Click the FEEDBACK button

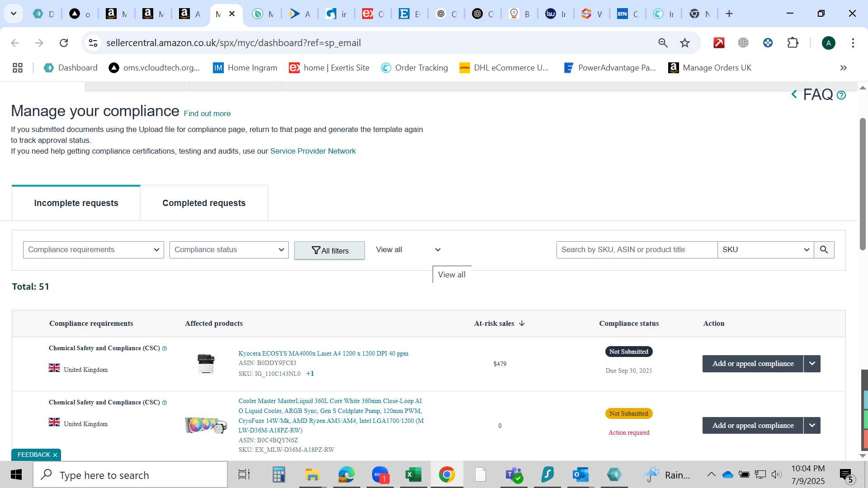[33, 455]
